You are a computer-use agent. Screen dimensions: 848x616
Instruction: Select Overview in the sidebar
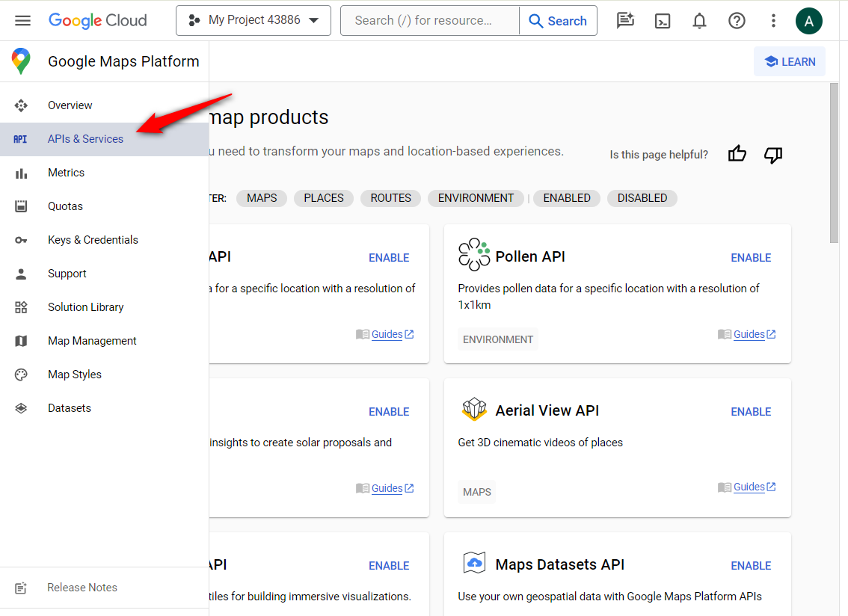pos(105,105)
